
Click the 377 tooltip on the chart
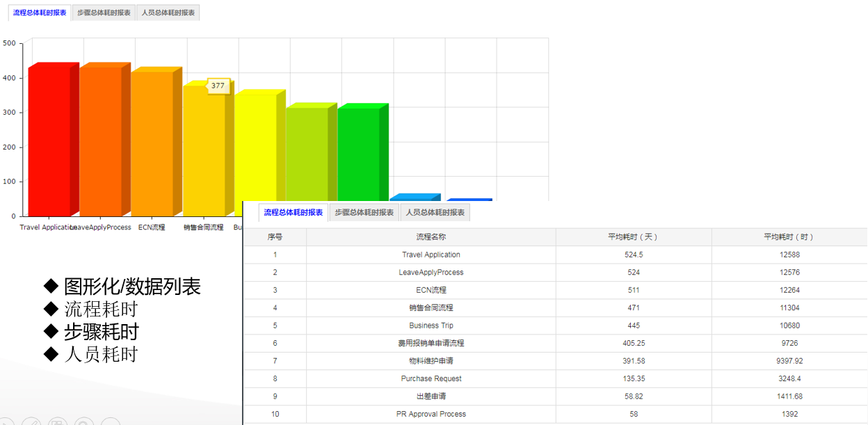coord(218,86)
